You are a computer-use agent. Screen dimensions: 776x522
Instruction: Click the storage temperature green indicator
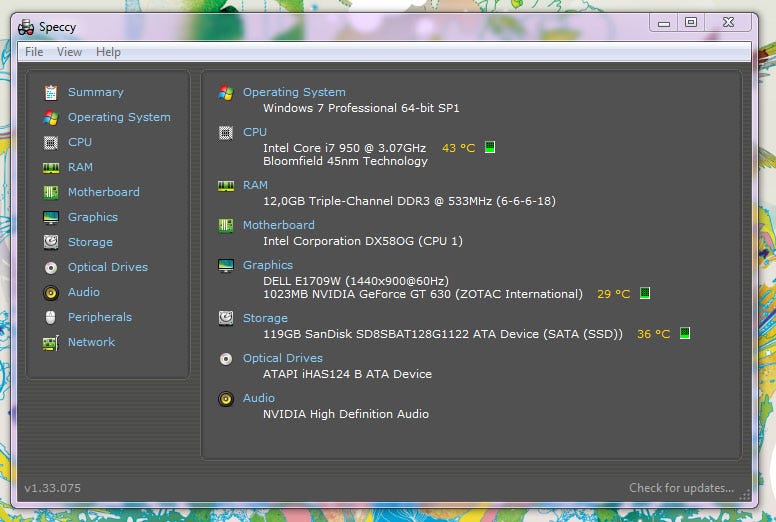pos(685,334)
